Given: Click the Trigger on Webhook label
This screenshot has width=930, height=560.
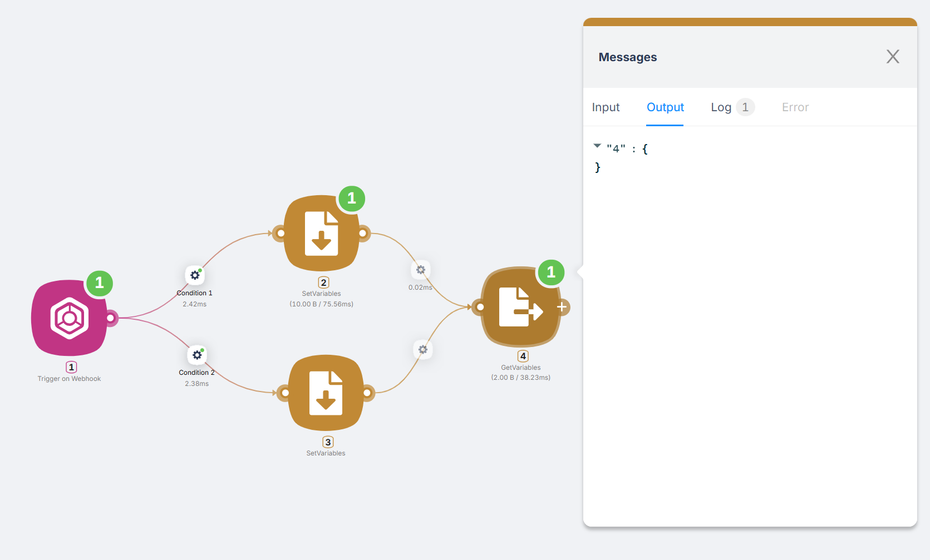Looking at the screenshot, I should pyautogui.click(x=69, y=379).
